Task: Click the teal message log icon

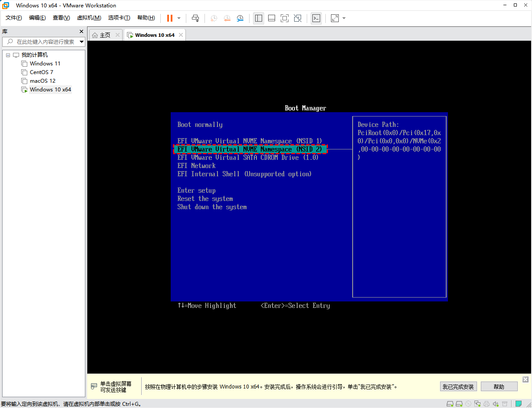Action: tap(519, 404)
